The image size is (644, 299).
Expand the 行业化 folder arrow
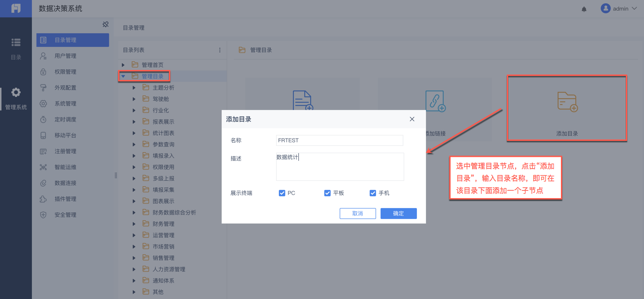(134, 110)
